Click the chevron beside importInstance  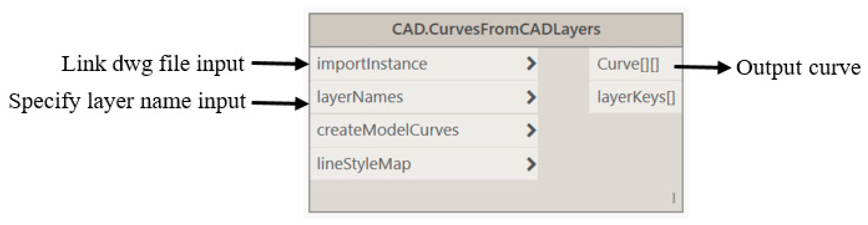531,64
